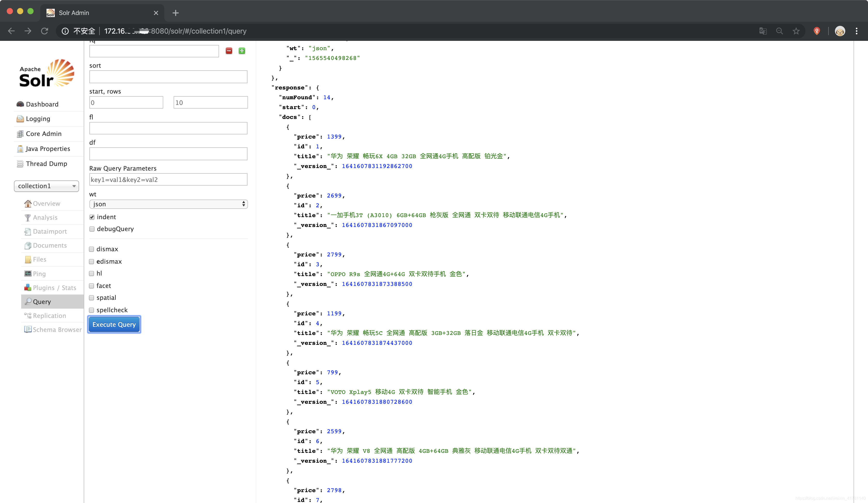The image size is (868, 503).
Task: Click the browser forward arrow
Action: 28,31
